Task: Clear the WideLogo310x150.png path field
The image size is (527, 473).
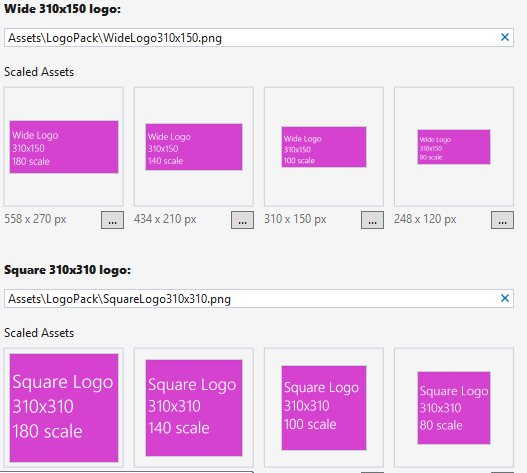Action: click(x=504, y=37)
